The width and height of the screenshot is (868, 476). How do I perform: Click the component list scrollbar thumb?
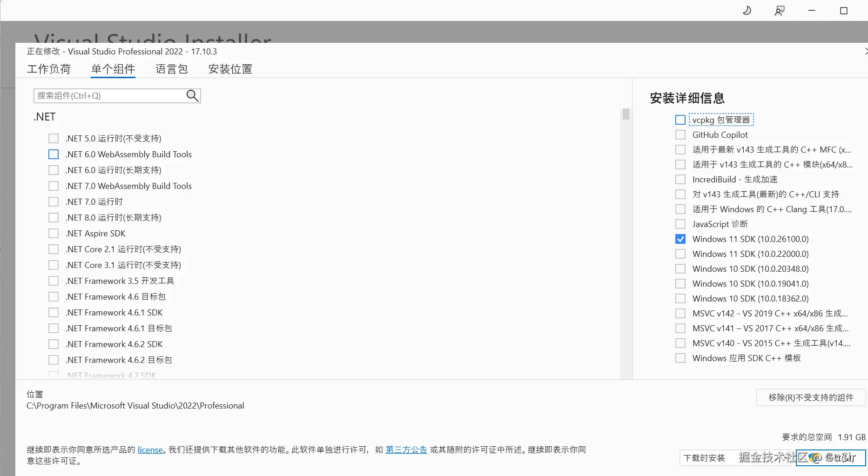(x=626, y=114)
